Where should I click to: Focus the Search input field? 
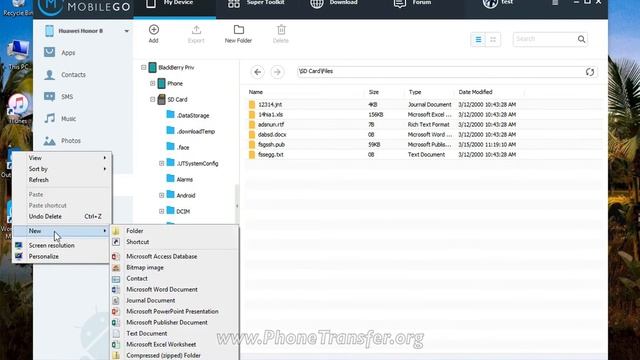click(544, 39)
